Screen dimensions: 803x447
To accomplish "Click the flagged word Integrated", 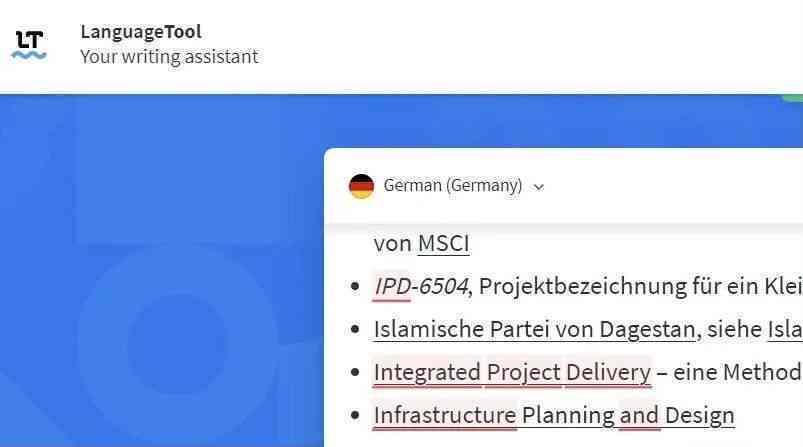I will (427, 373).
